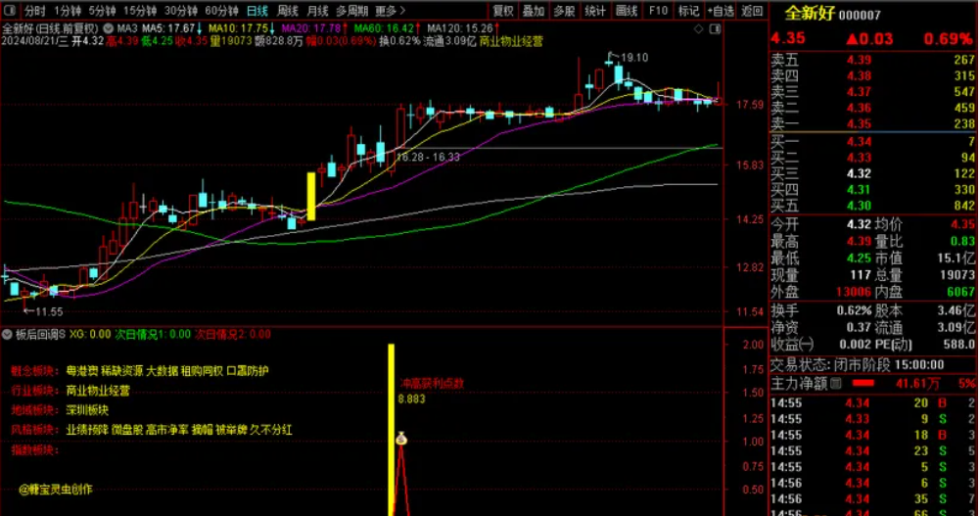The width and height of the screenshot is (980, 516).
Task: Click the 返回 back button
Action: [752, 11]
